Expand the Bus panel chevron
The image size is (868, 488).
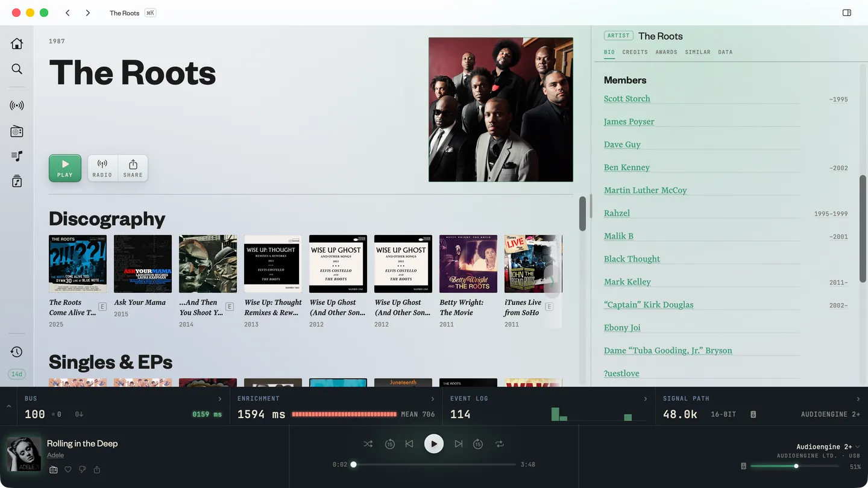pyautogui.click(x=219, y=399)
